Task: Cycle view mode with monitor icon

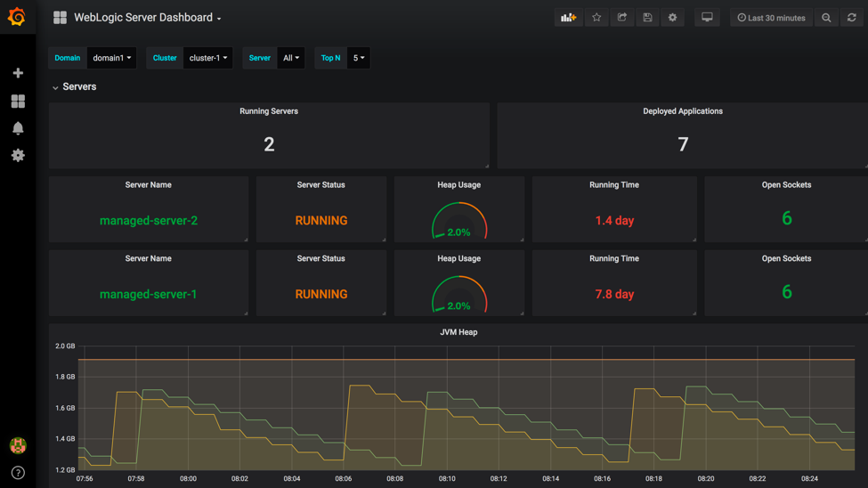Action: click(707, 18)
